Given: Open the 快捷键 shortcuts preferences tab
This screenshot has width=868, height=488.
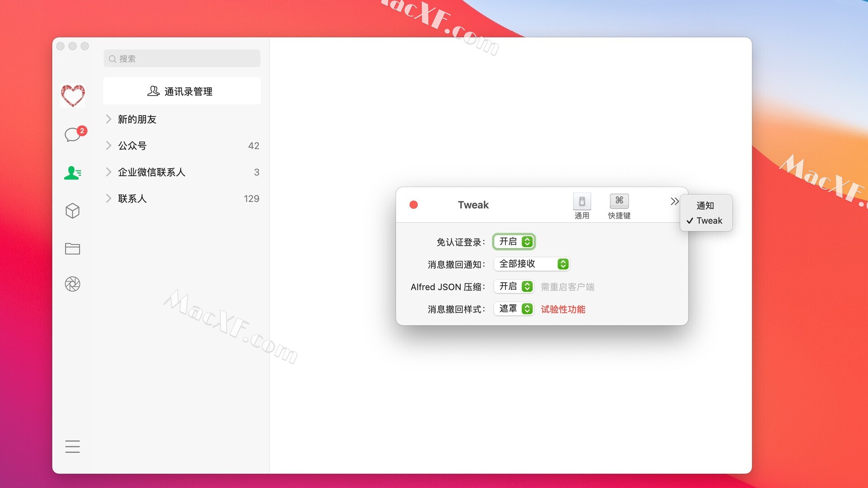Looking at the screenshot, I should [x=619, y=206].
